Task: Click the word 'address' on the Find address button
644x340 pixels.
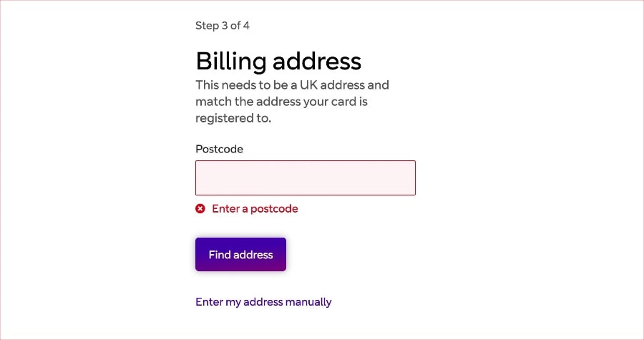Action: click(x=253, y=255)
